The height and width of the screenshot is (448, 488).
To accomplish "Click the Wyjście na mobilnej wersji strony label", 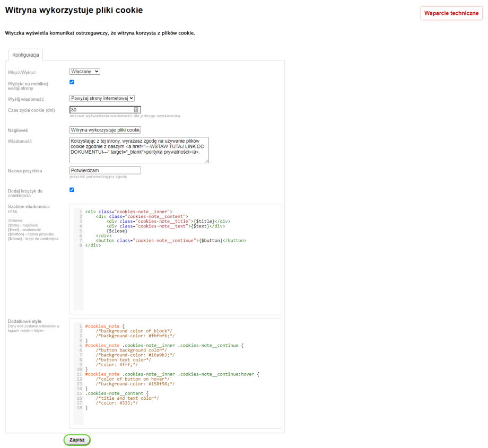I will coord(28,86).
